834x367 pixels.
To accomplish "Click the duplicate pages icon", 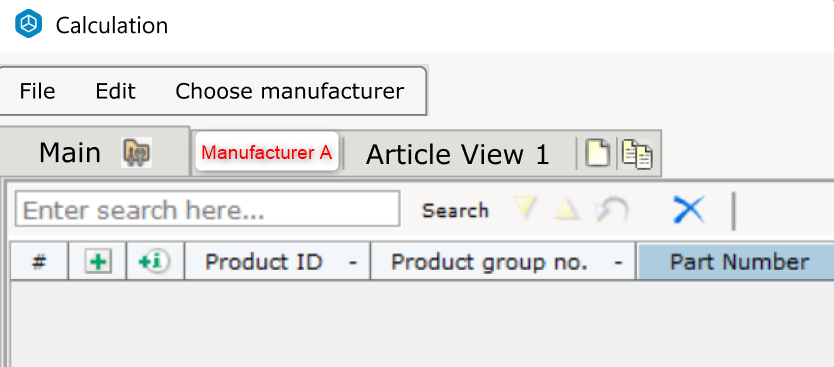I will click(637, 154).
